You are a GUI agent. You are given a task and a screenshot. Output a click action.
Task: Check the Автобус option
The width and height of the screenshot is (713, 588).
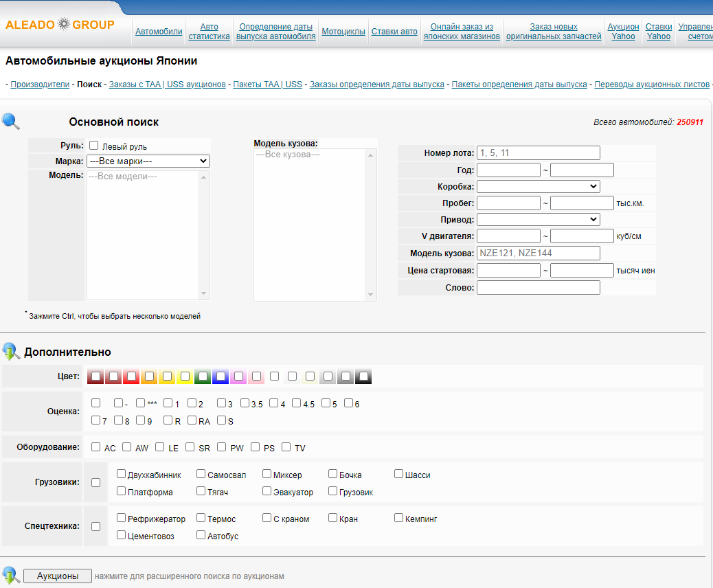(x=201, y=535)
